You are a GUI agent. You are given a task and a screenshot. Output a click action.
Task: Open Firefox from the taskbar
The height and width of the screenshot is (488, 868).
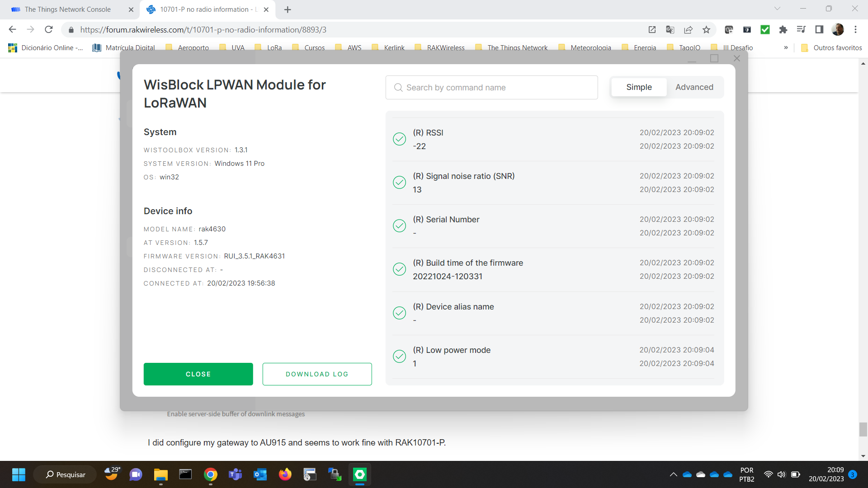click(285, 474)
